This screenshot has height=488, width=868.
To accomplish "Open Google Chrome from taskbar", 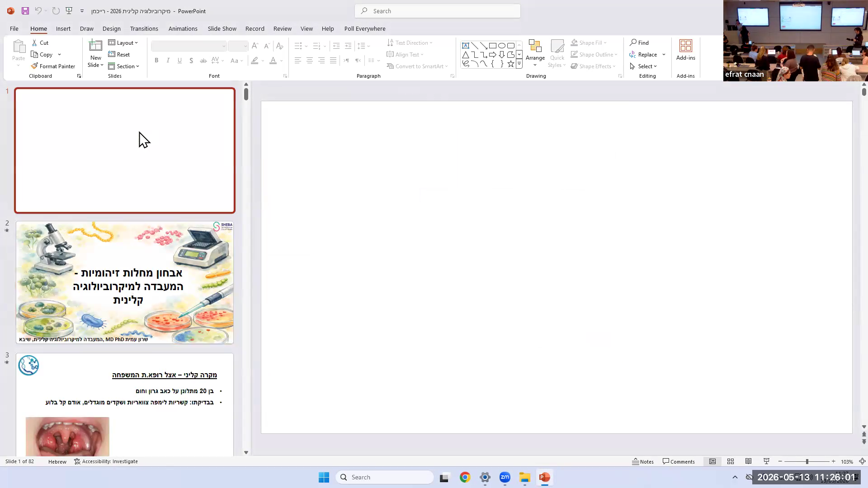I will (x=465, y=477).
